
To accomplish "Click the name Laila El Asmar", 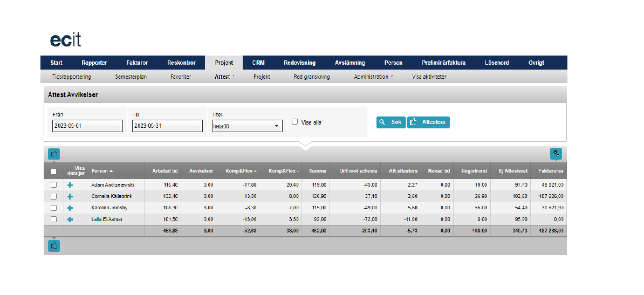I will 107,219.
